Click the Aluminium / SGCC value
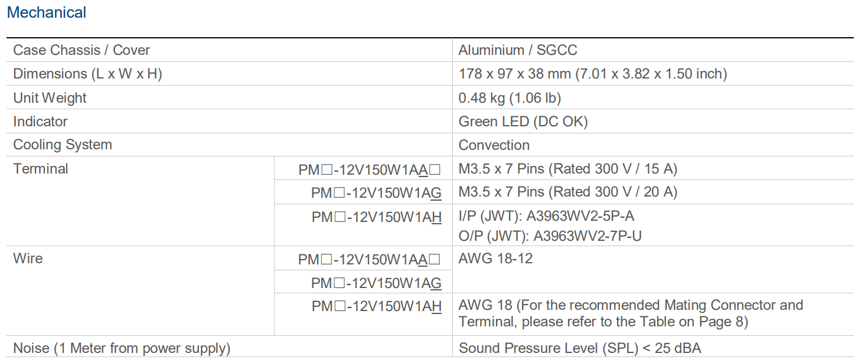 (x=517, y=50)
